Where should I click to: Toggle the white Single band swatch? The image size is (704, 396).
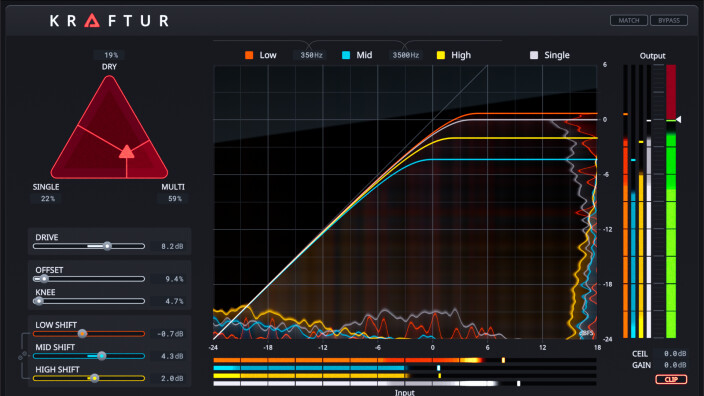(x=534, y=55)
